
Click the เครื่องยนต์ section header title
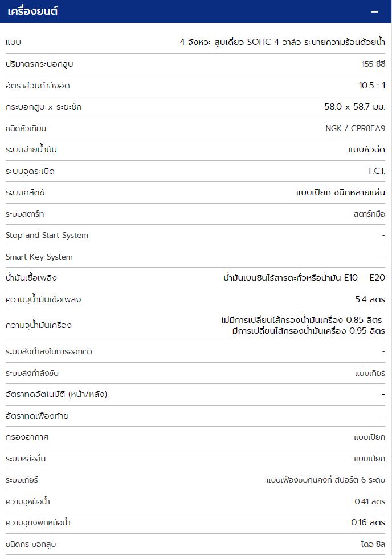click(32, 11)
